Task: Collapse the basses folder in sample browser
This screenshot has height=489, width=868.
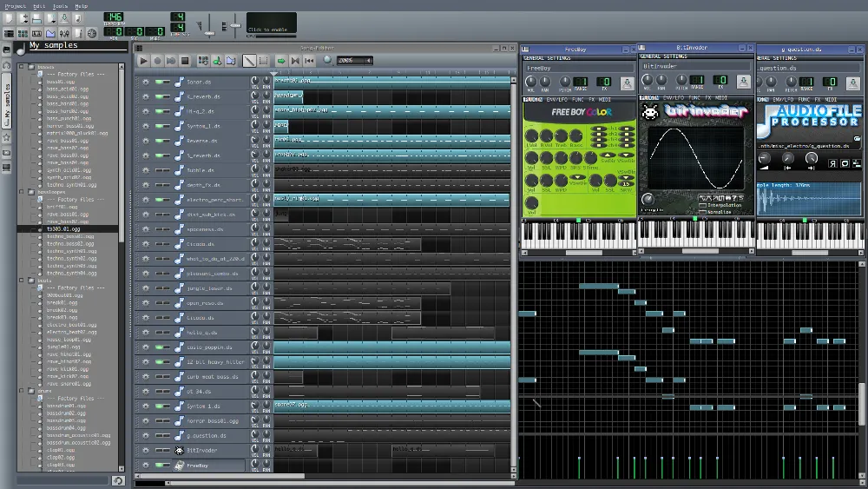Action: point(22,67)
